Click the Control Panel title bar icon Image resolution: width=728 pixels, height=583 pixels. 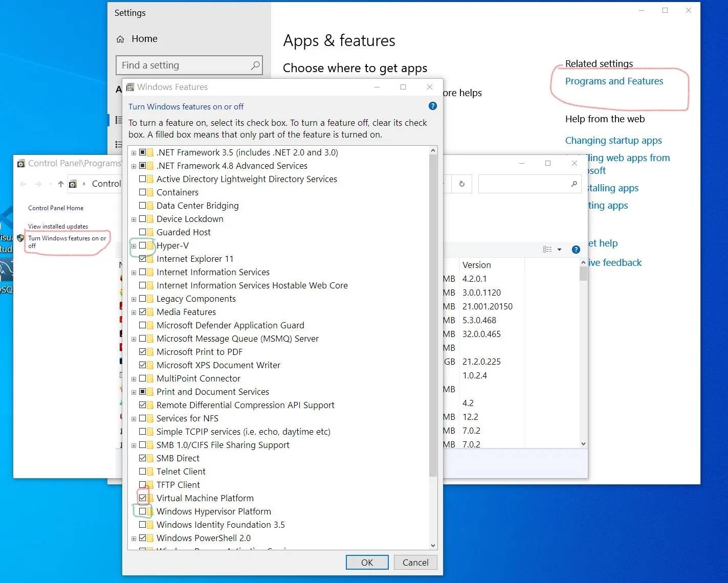[x=21, y=164]
